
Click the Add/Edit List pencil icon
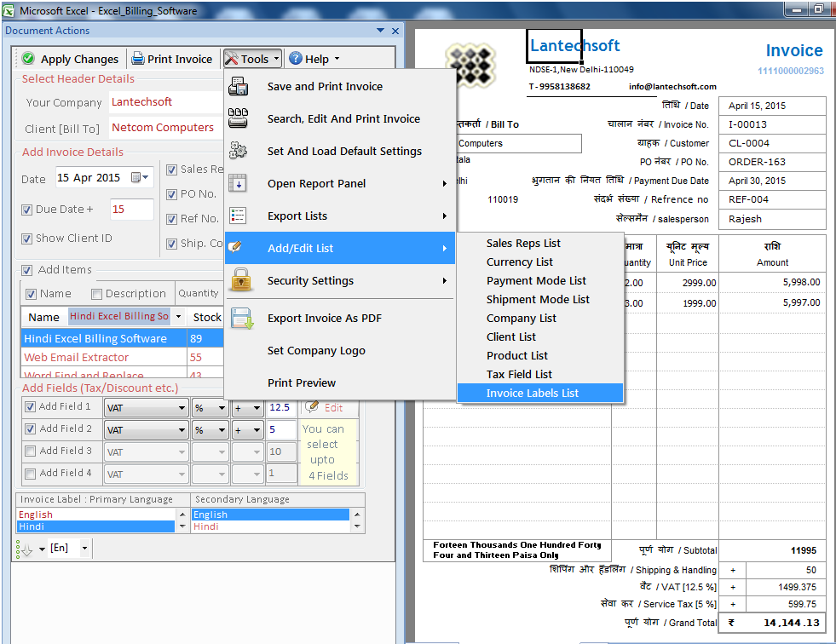pos(235,247)
